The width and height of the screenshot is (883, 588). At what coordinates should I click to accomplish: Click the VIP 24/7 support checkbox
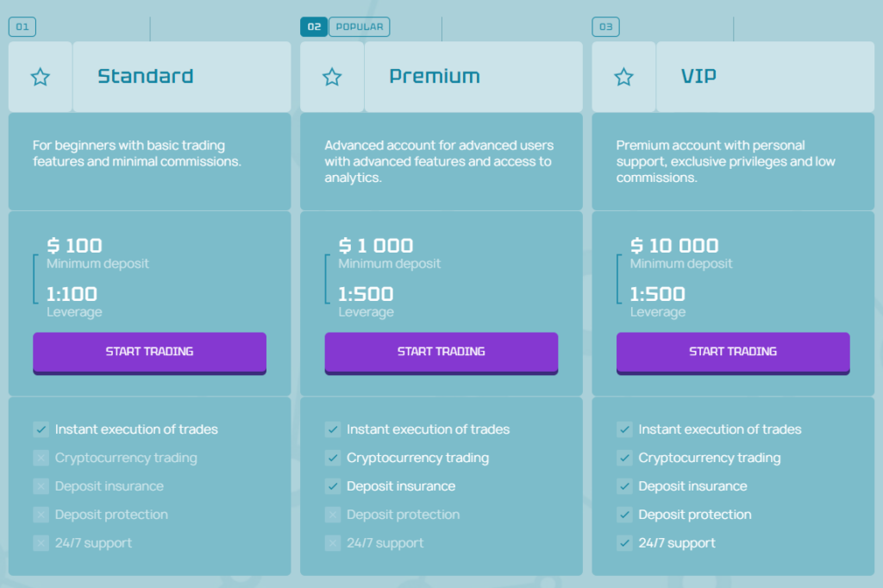[x=624, y=543]
